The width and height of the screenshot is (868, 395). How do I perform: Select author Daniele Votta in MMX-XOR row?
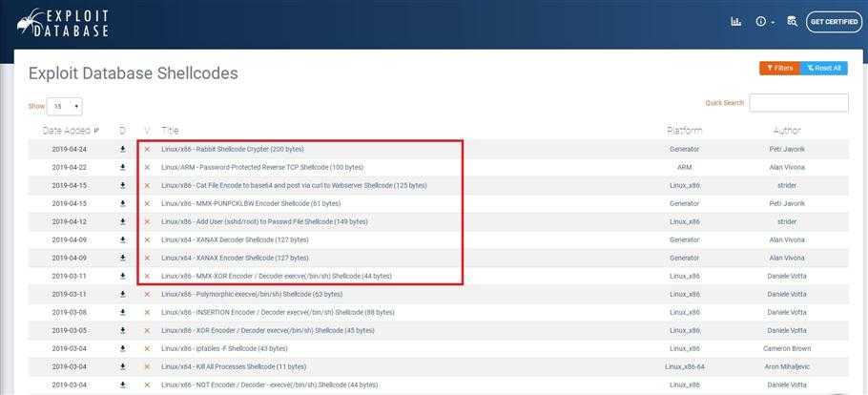(787, 276)
